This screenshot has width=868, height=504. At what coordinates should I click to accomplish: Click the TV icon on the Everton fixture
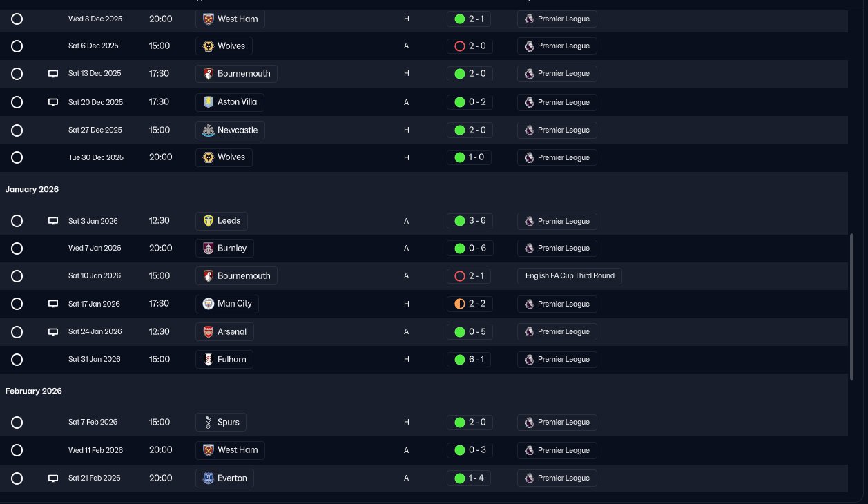53,478
